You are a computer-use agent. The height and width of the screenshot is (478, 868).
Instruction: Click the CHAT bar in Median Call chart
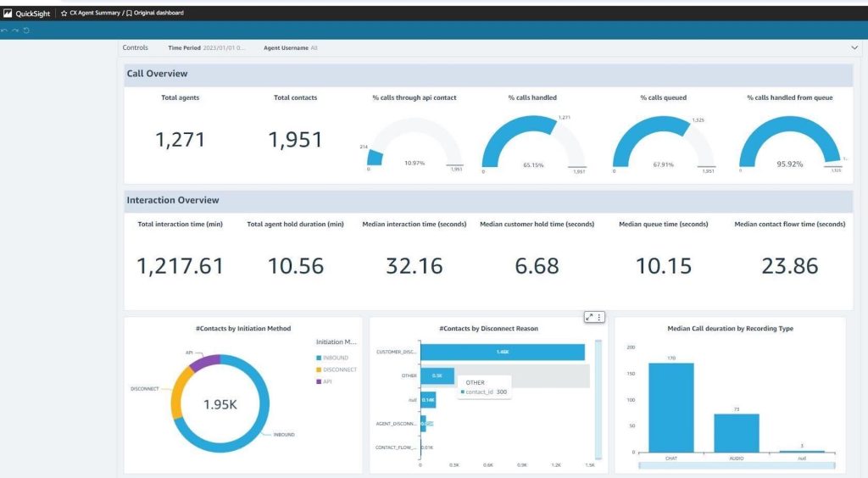point(670,407)
